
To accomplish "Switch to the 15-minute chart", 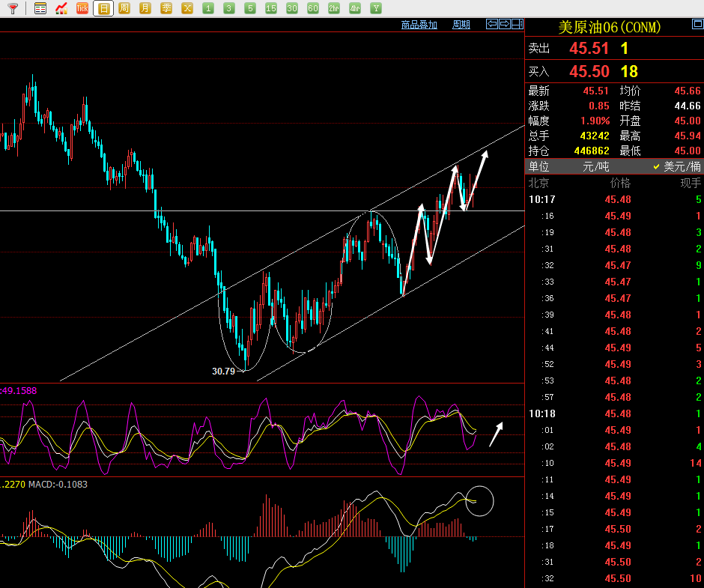I will [271, 8].
